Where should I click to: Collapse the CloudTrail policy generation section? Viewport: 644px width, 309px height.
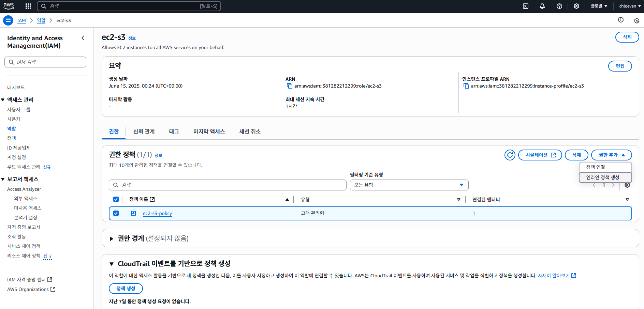tap(111, 264)
